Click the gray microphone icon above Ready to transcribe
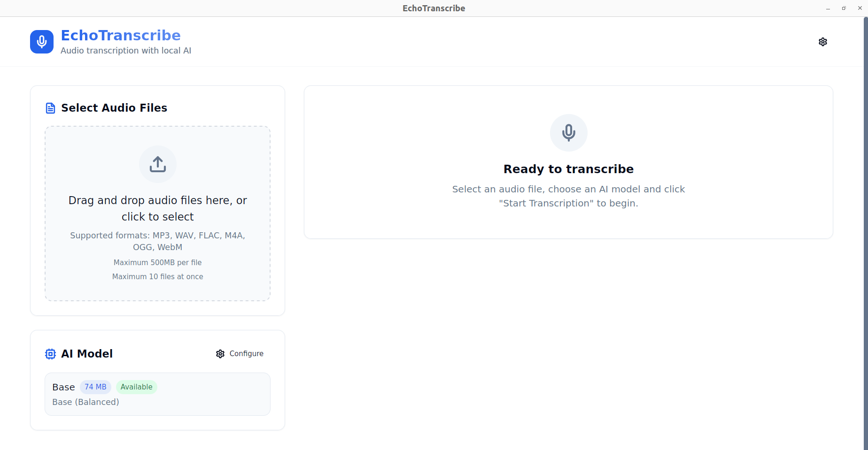Screen dimensions: 868x450 568,133
